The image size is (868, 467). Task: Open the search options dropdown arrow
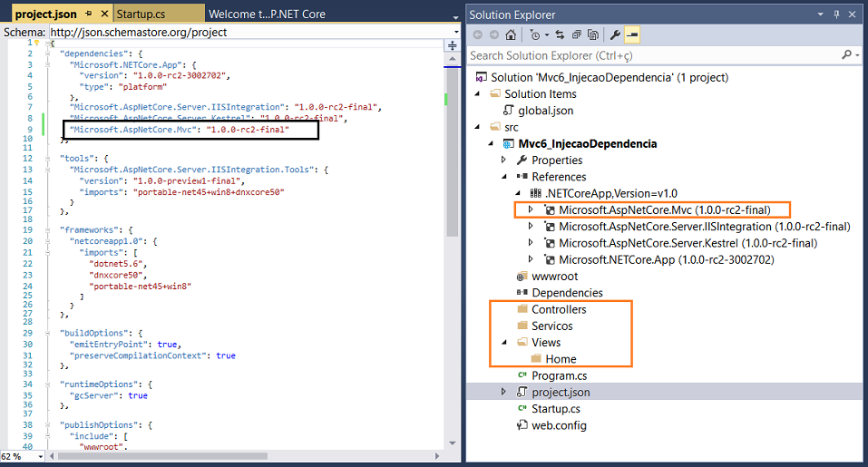pos(857,55)
